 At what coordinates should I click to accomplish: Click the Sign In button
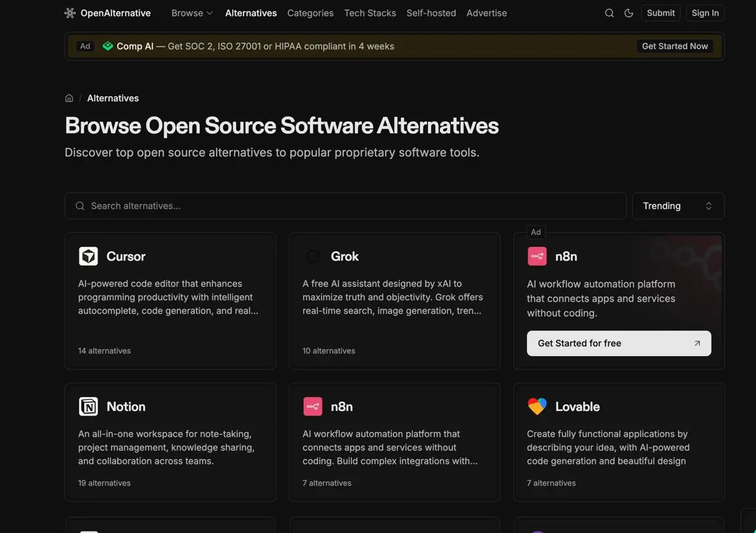(x=705, y=13)
